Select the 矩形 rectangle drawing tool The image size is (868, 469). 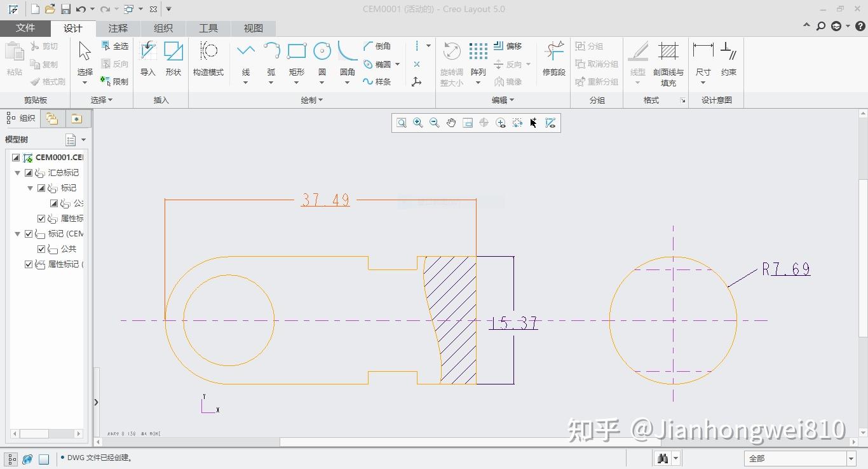coord(296,60)
